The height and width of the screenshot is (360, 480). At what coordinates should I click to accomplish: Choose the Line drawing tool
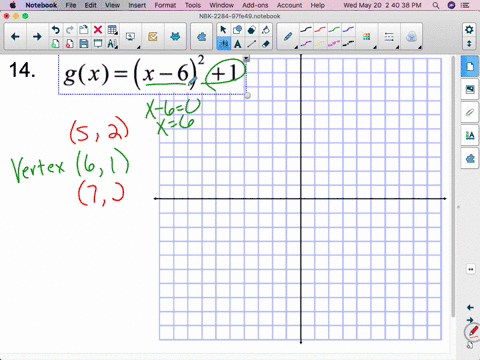[x=251, y=44]
